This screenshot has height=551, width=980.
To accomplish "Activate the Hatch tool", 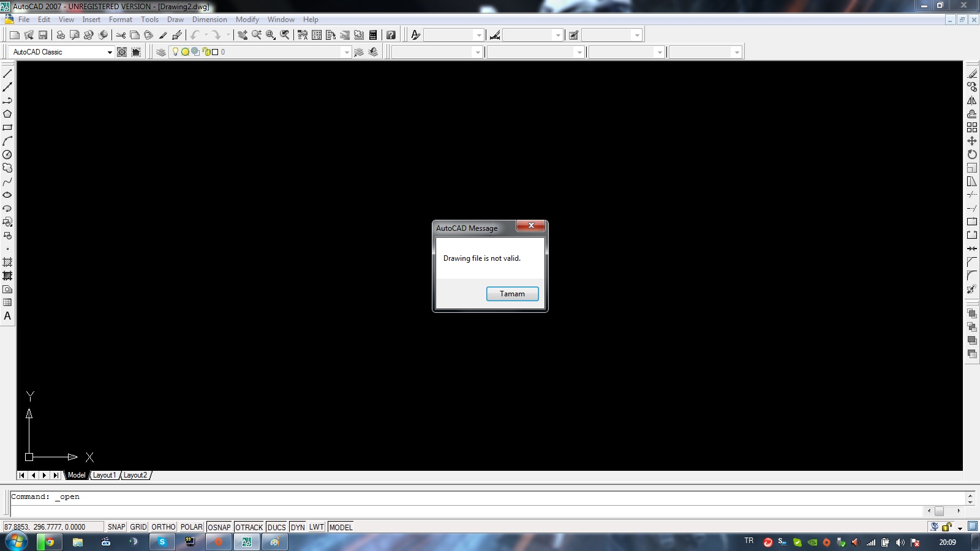I will coord(7,262).
